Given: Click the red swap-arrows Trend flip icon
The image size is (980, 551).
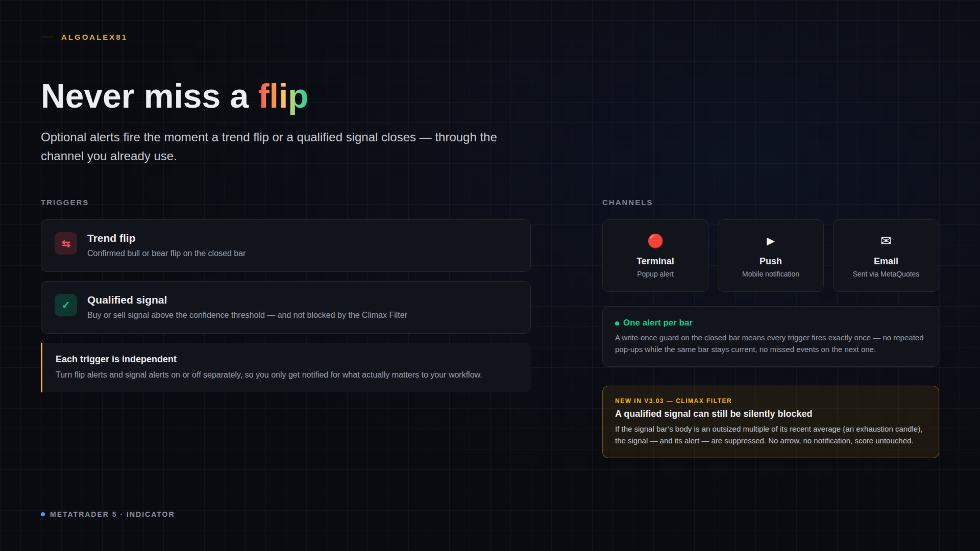Looking at the screenshot, I should [x=66, y=244].
